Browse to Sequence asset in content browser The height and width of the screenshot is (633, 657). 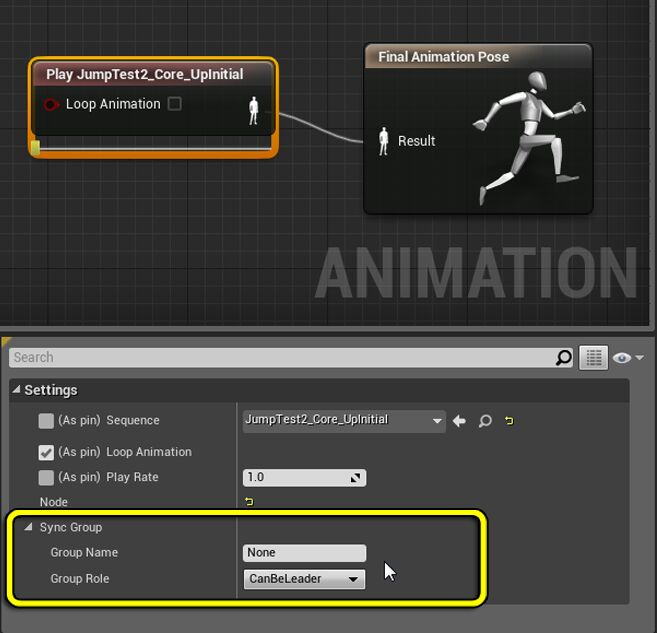coord(485,421)
